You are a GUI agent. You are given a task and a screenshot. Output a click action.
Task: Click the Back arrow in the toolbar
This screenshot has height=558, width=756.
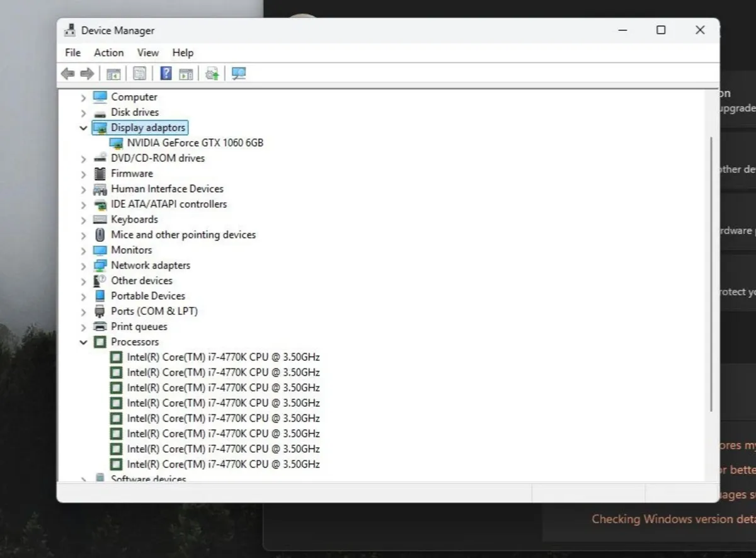67,74
